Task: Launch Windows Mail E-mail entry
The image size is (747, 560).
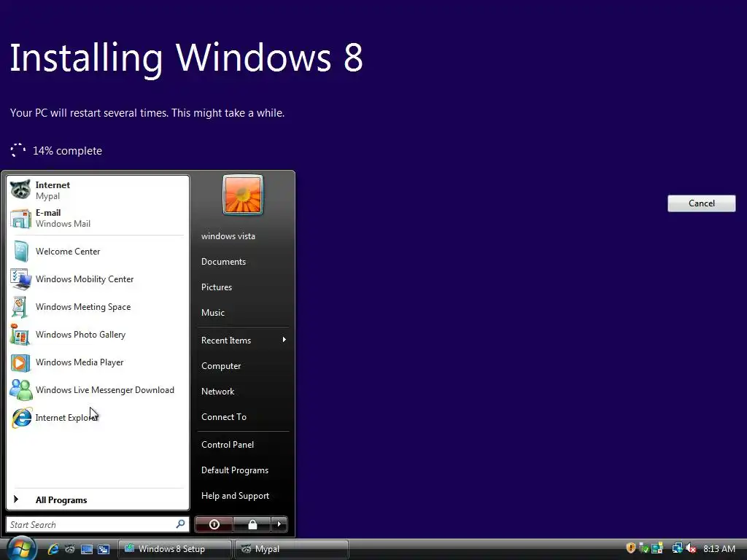Action: [x=98, y=218]
